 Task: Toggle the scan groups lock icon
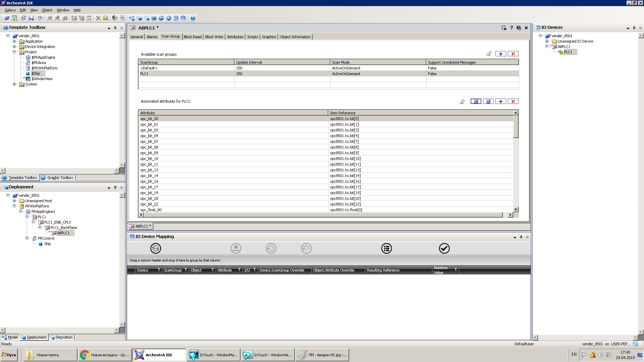(489, 54)
